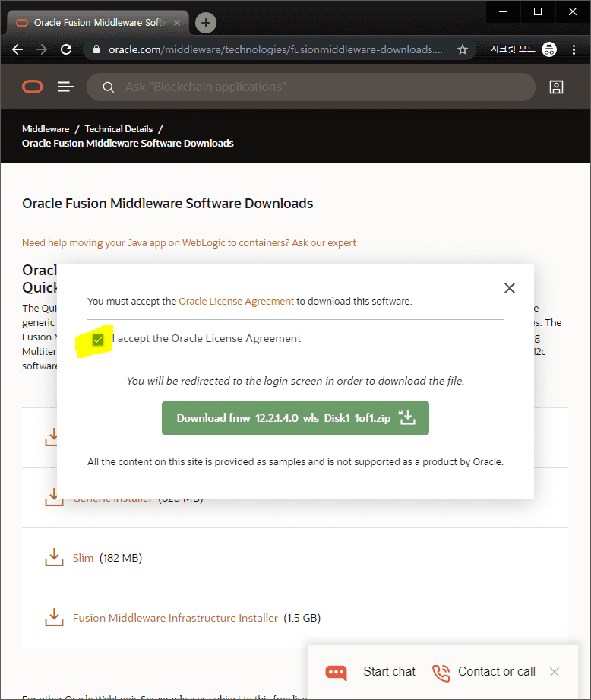The height and width of the screenshot is (700, 591).
Task: Close the Oracle Fusion Middleware tab
Action: pyautogui.click(x=177, y=23)
